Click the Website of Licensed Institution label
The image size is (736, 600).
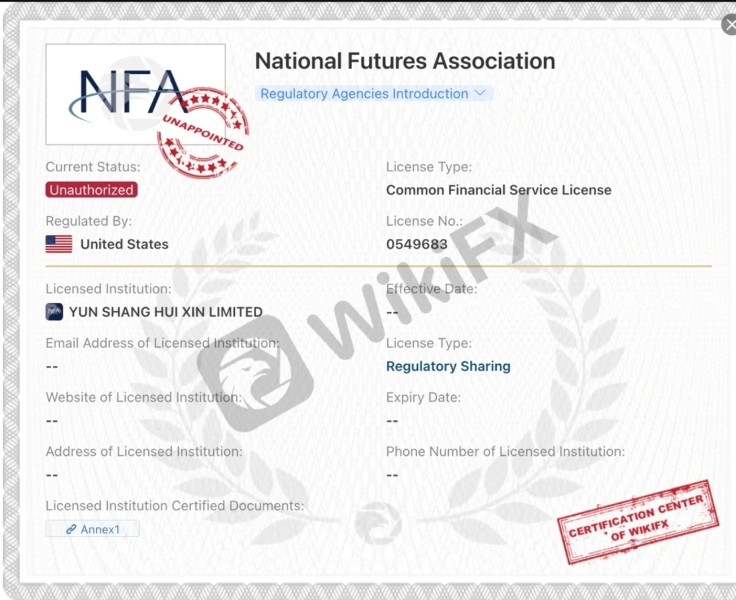click(x=144, y=397)
